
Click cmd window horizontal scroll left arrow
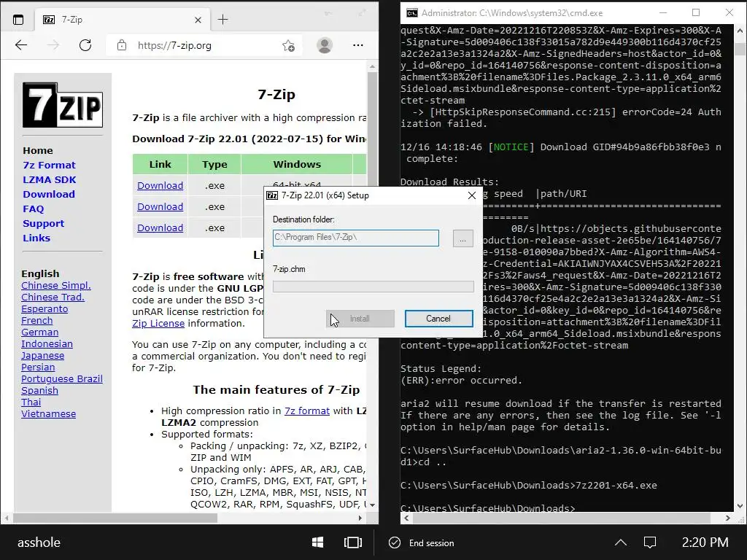406,518
